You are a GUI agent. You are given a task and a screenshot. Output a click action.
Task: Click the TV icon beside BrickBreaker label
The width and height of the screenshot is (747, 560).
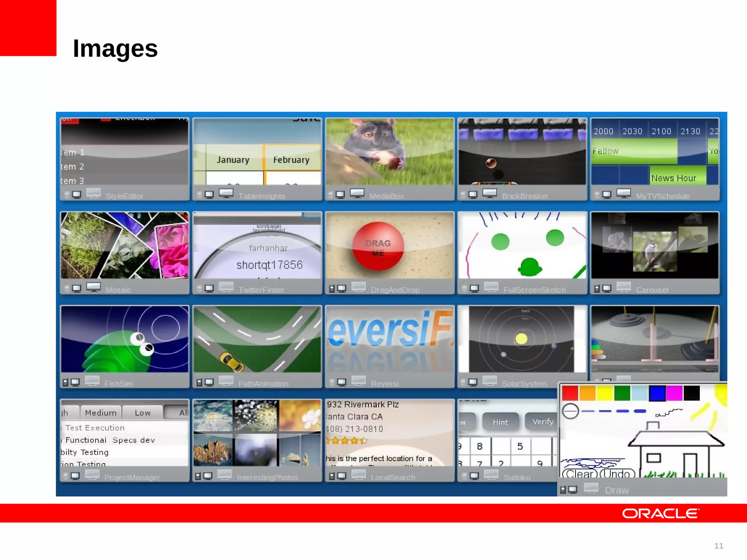click(x=489, y=193)
